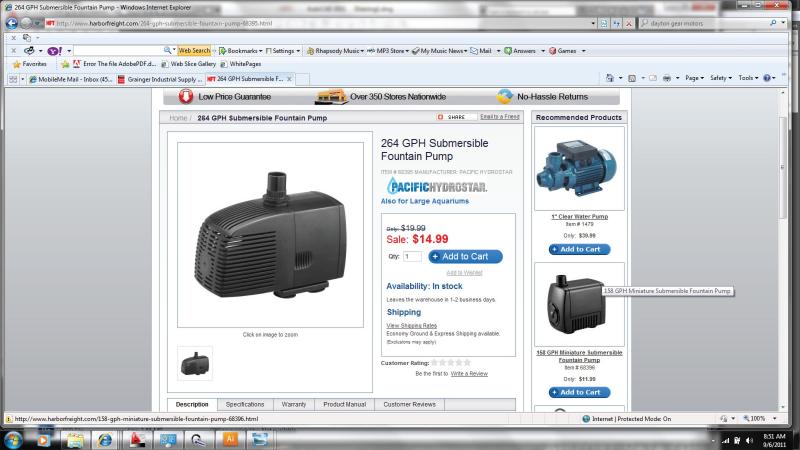Viewport: 800px width, 450px height.
Task: Go back with the browser Back arrow
Action: pos(11,23)
